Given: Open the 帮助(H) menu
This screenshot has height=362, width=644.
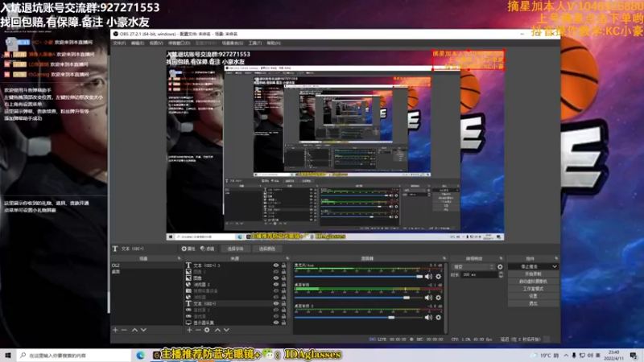Looking at the screenshot, I should [x=274, y=43].
